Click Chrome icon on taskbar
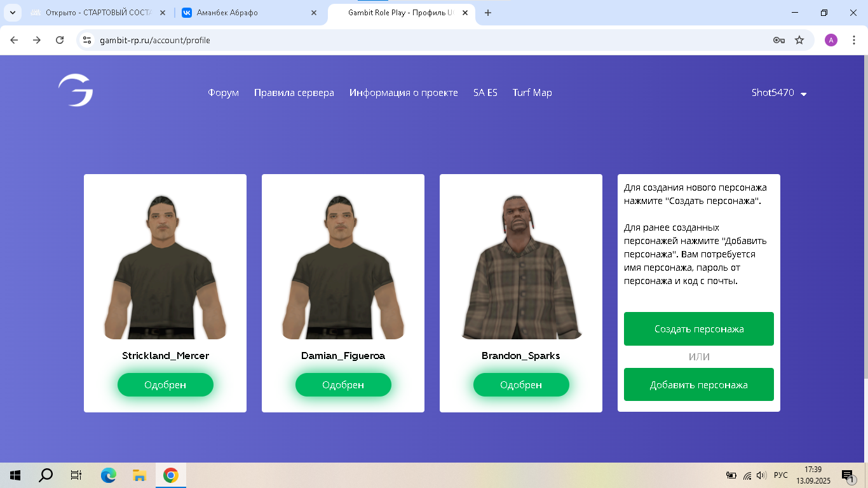The image size is (868, 488). 170,475
